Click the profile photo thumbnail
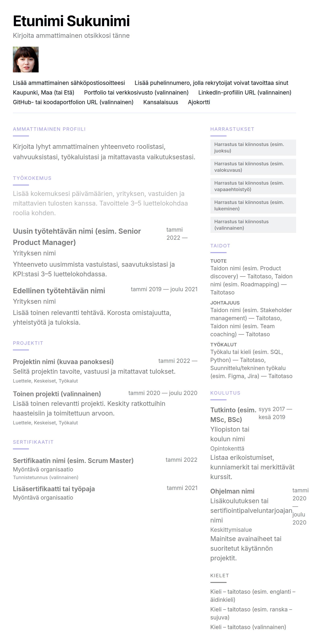 (x=26, y=60)
